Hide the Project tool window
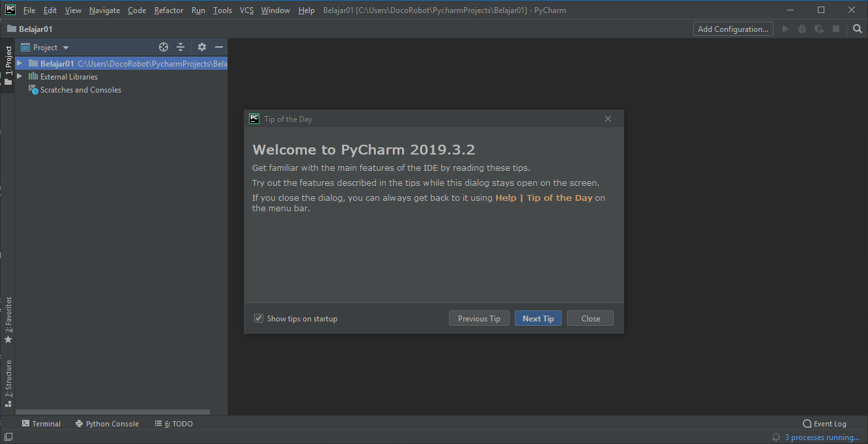Screen dimensions: 868x444 point(218,47)
